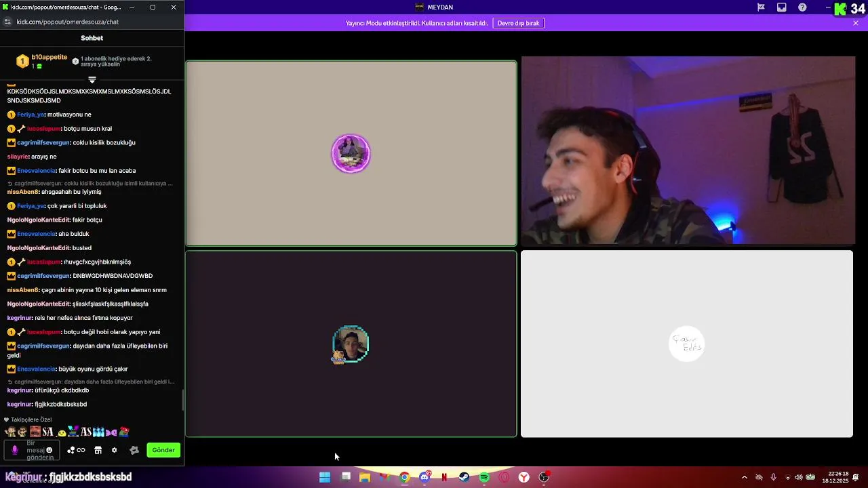Select the purple avatar participant tile
Image resolution: width=868 pixels, height=488 pixels.
(351, 153)
